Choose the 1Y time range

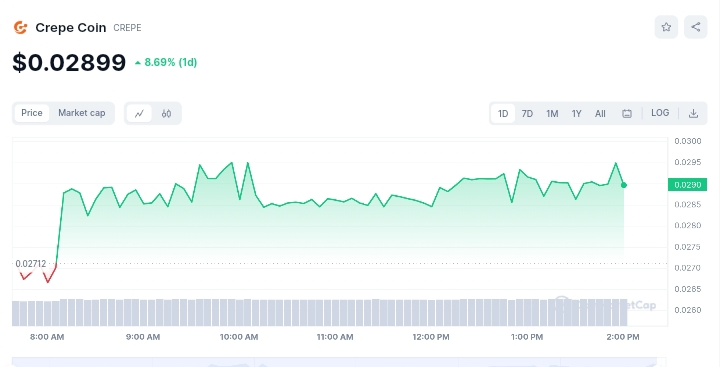(576, 113)
